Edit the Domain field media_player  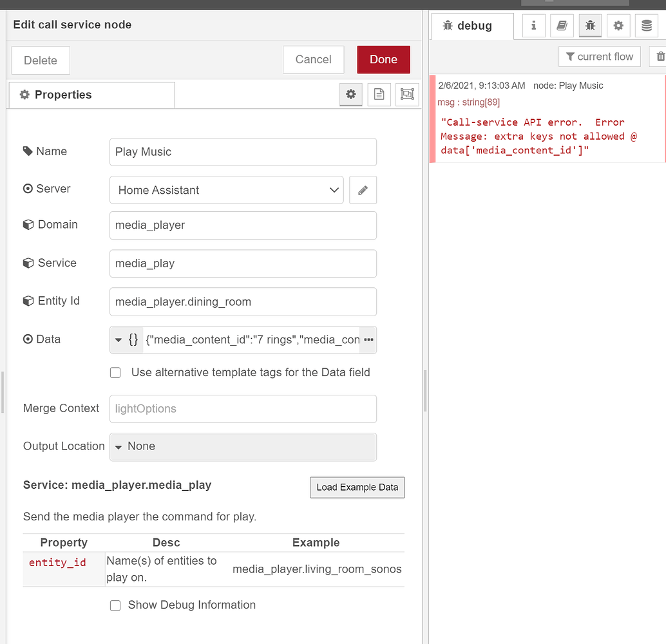(243, 225)
